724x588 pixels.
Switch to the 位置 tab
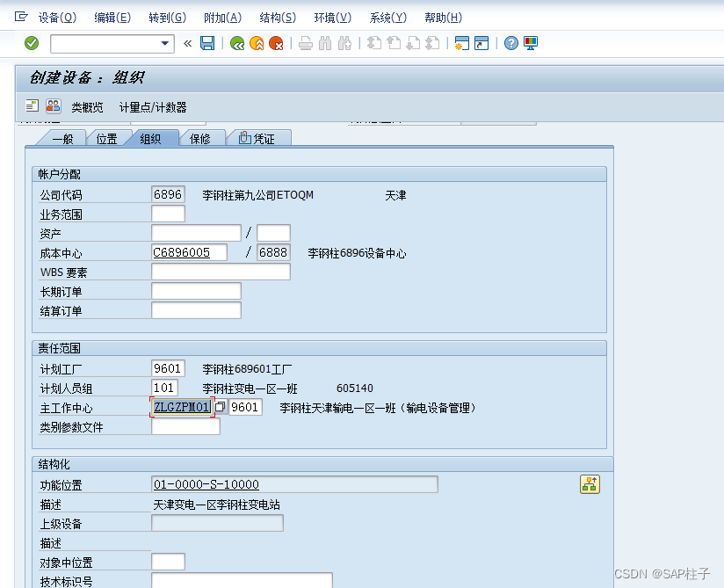coord(106,139)
